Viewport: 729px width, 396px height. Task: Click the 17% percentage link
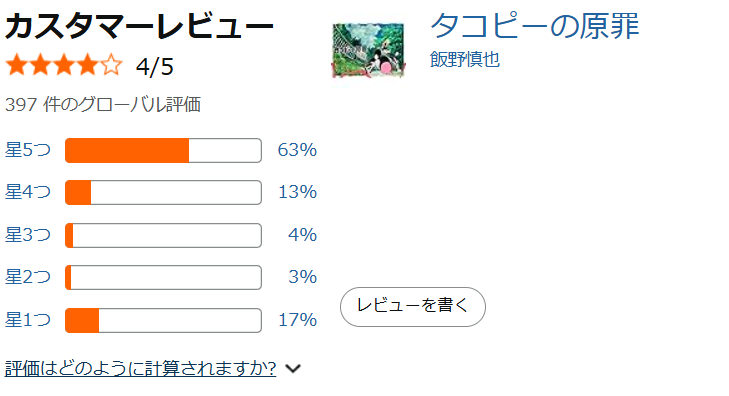pos(297,320)
